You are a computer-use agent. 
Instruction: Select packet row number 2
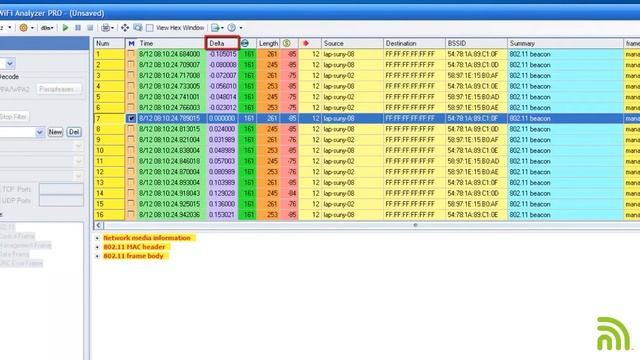coord(109,65)
